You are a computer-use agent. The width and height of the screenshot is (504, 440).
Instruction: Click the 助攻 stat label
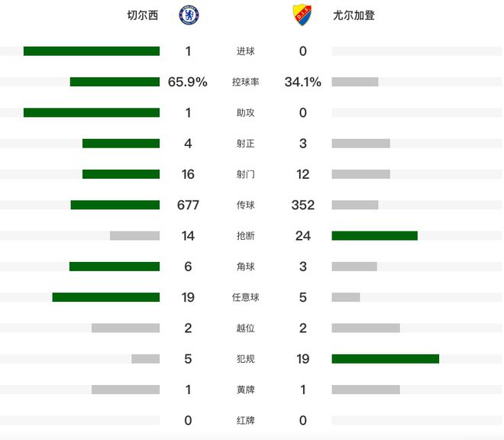(x=246, y=112)
